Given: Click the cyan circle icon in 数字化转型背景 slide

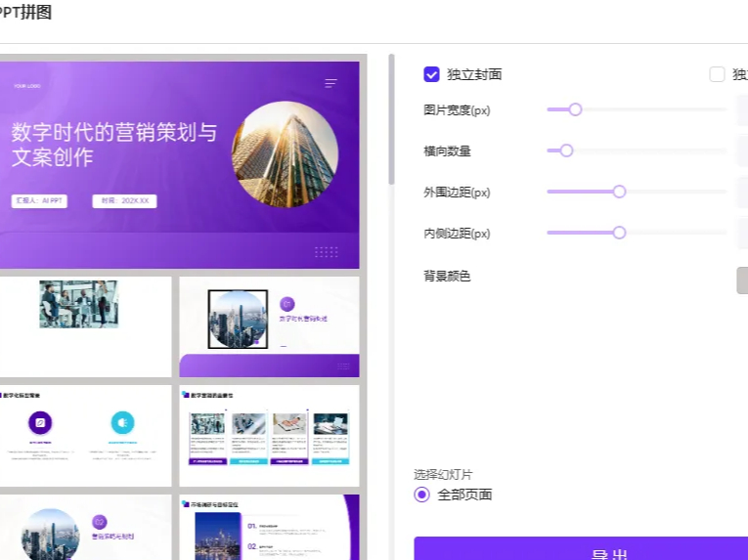Looking at the screenshot, I should click(x=122, y=422).
